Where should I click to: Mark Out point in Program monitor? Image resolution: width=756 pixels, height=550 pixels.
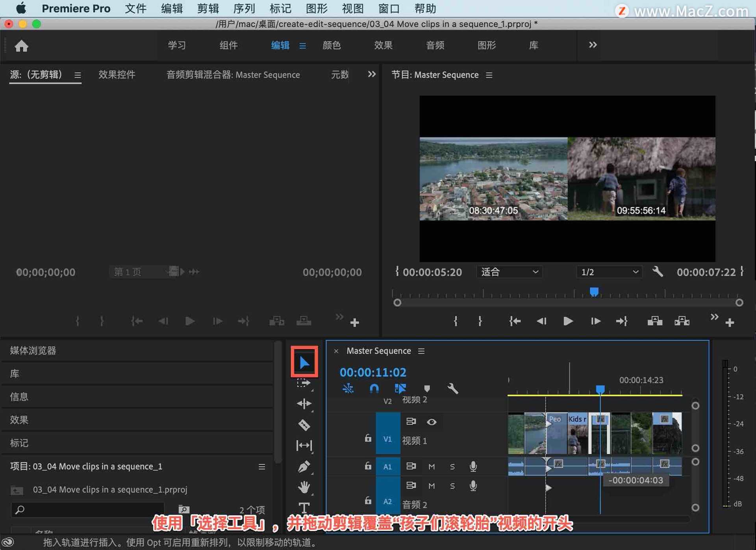tap(480, 321)
